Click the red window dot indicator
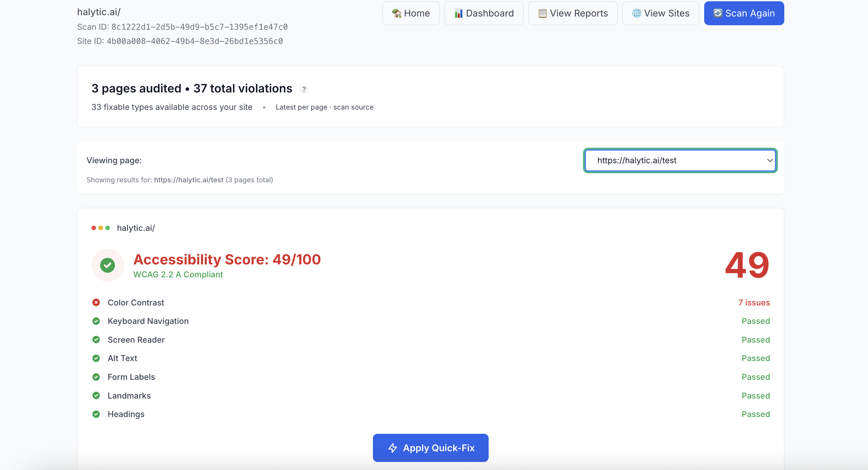868x470 pixels. click(x=94, y=228)
